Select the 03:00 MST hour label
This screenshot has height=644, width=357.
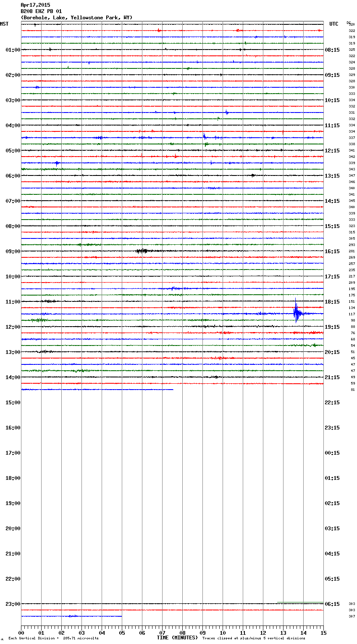tap(13, 100)
